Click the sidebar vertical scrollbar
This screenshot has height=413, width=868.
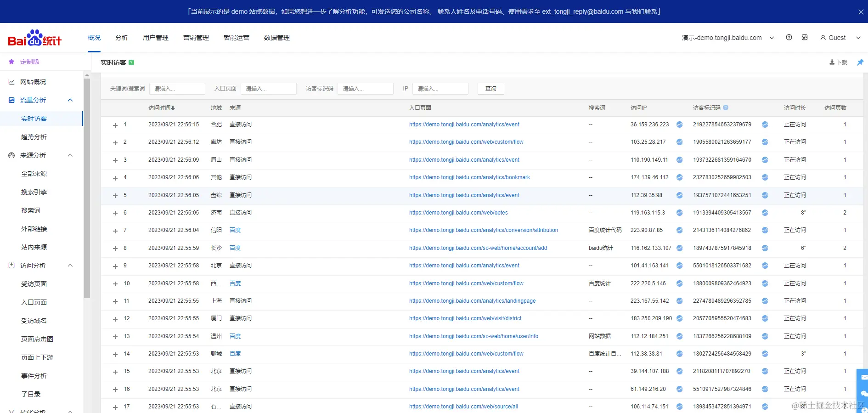(x=87, y=188)
